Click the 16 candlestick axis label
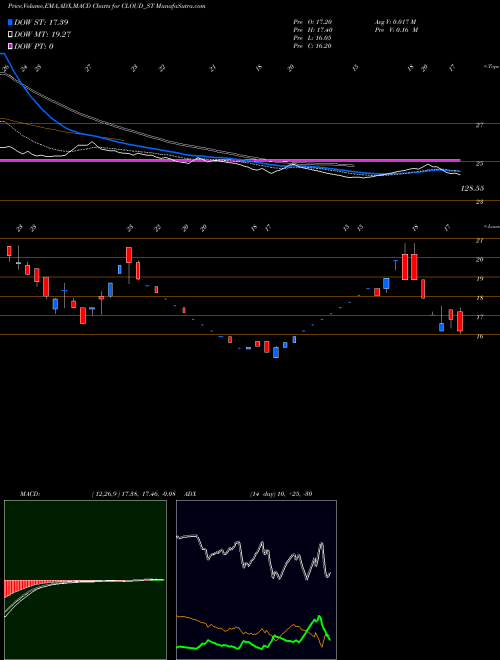This screenshot has width=500, height=660. tap(479, 336)
